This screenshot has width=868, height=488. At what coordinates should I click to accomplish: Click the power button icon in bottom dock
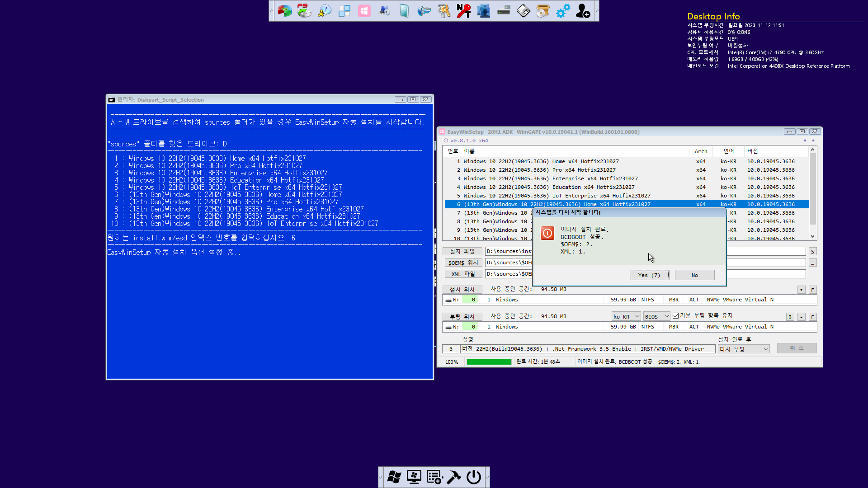474,477
